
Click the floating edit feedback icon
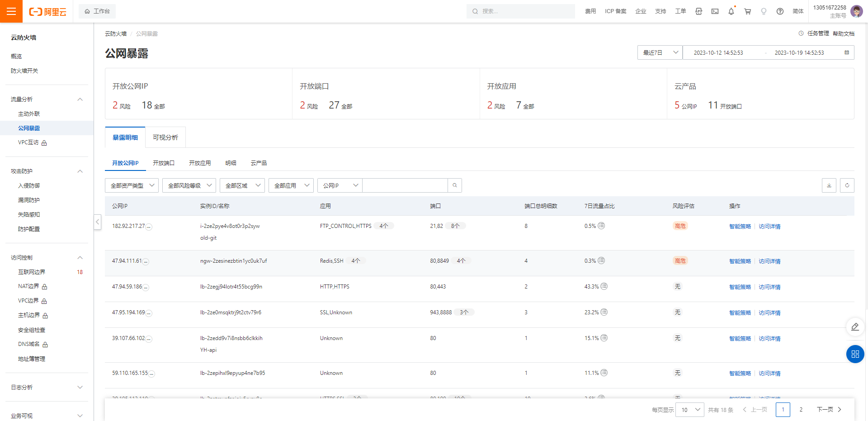click(855, 327)
